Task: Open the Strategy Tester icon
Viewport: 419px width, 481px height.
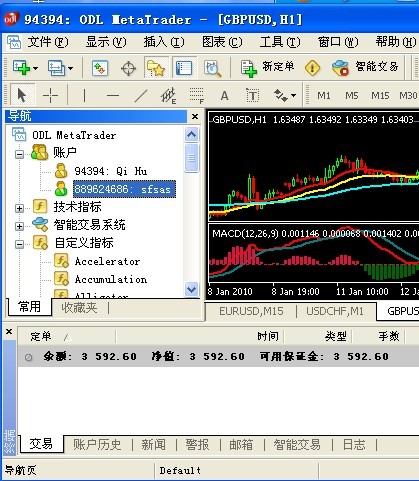Action: tap(212, 68)
